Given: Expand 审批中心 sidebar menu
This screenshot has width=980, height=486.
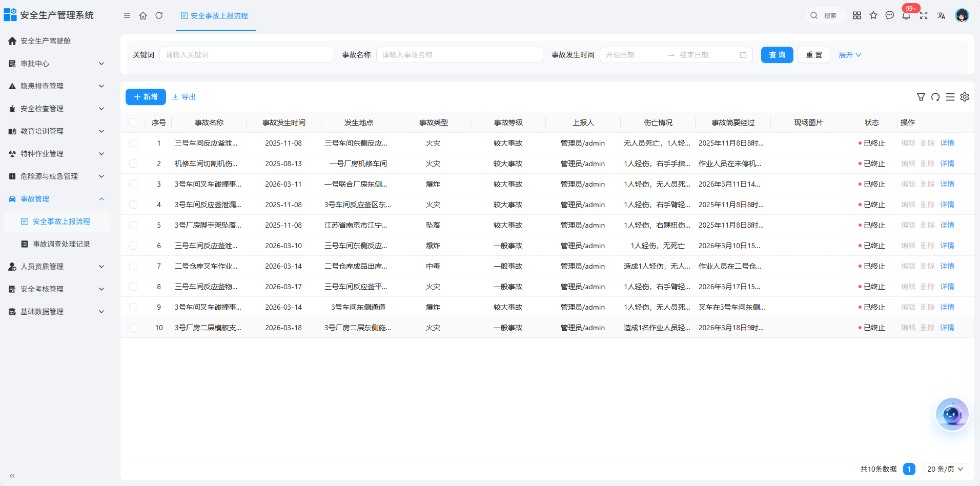Looking at the screenshot, I should pyautogui.click(x=56, y=64).
